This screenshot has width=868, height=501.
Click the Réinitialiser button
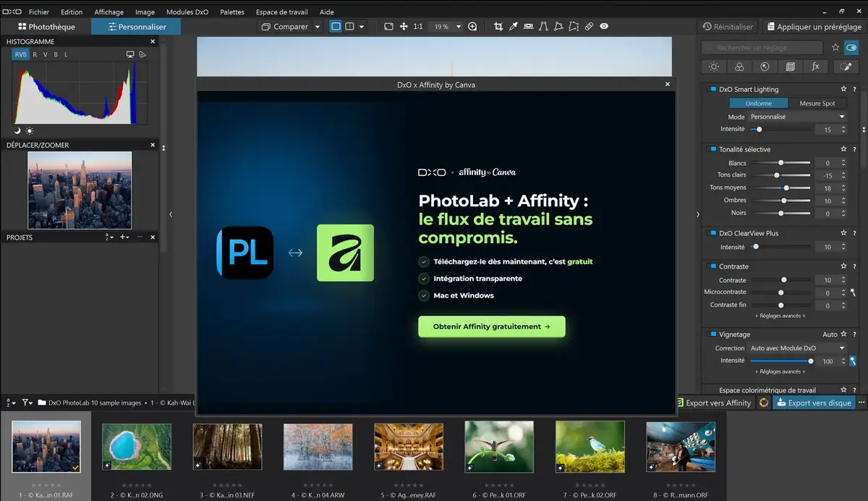728,27
